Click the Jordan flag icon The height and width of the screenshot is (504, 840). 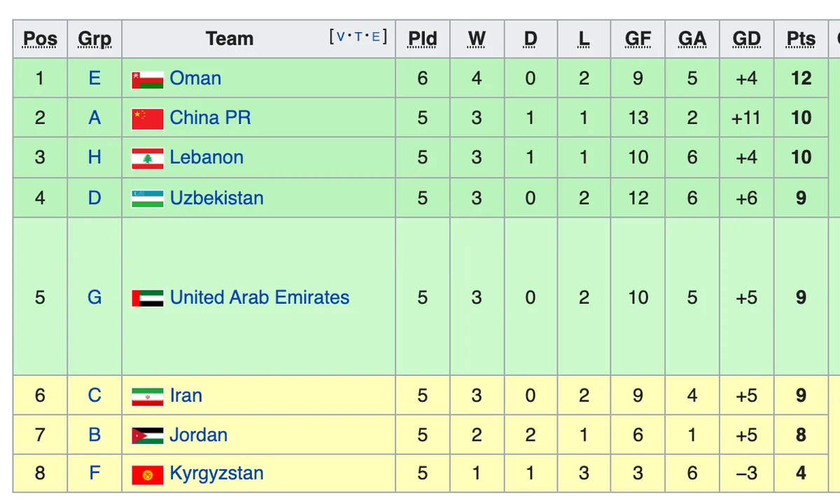coord(148,436)
